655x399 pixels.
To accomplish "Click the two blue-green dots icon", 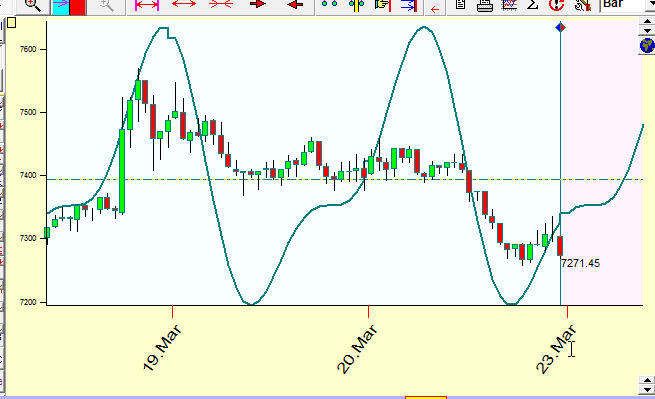I will tap(329, 4).
